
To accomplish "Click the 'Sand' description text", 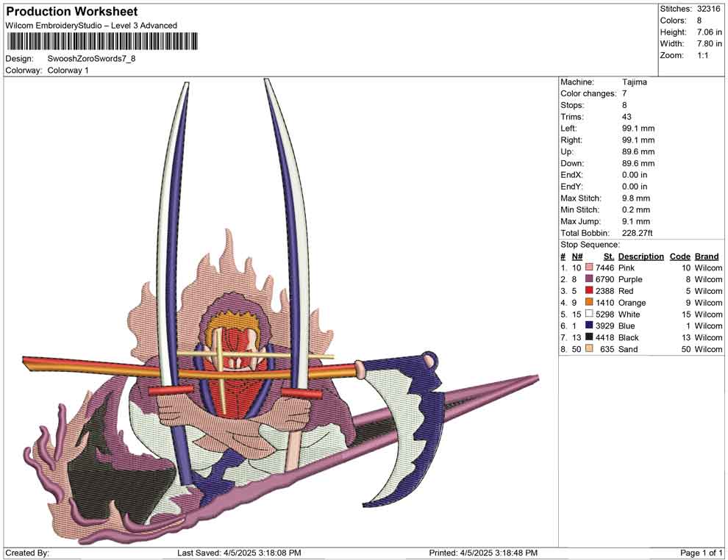I will tap(628, 349).
